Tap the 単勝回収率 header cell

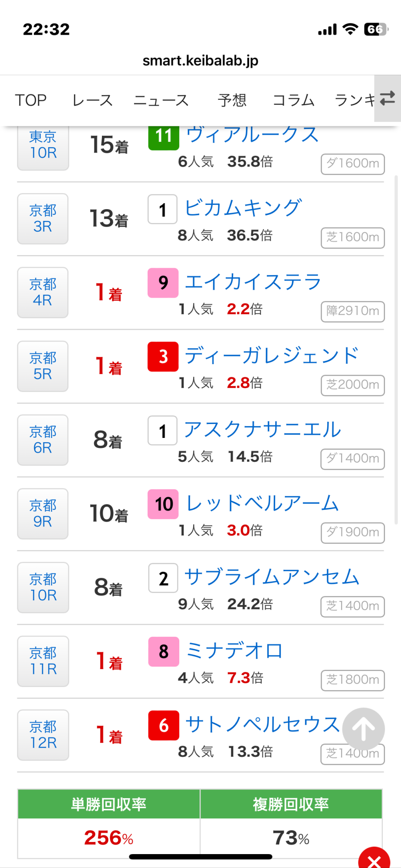click(108, 804)
